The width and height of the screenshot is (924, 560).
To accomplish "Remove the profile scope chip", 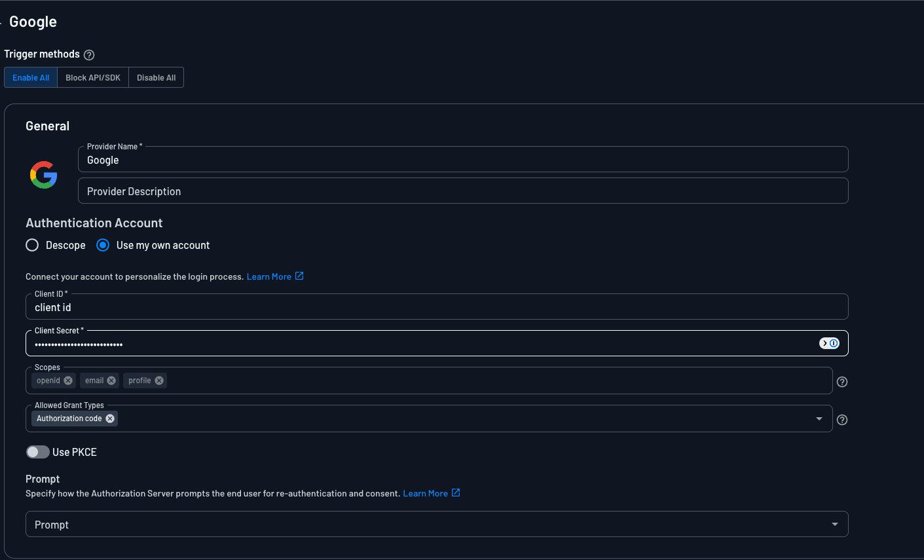I will (x=159, y=381).
